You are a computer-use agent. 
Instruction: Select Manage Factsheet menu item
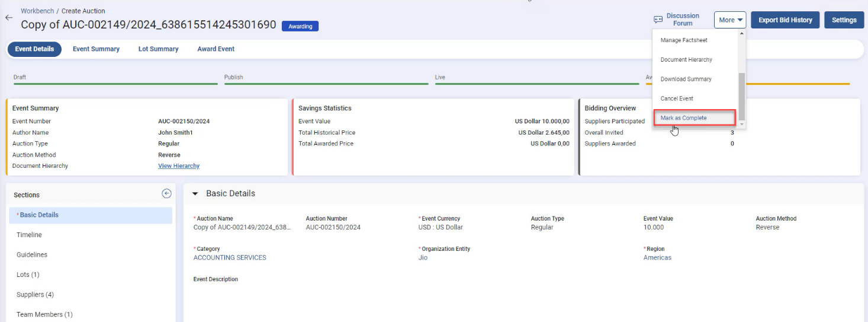click(684, 40)
